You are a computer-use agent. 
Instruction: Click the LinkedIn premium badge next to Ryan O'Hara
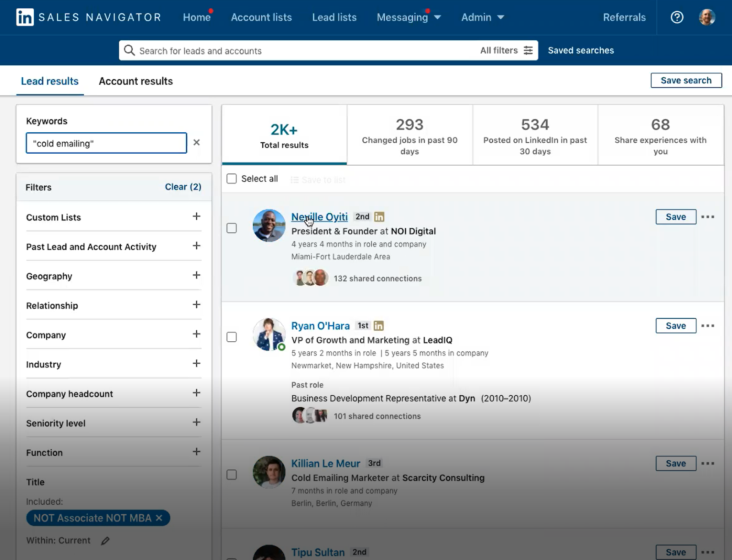379,326
